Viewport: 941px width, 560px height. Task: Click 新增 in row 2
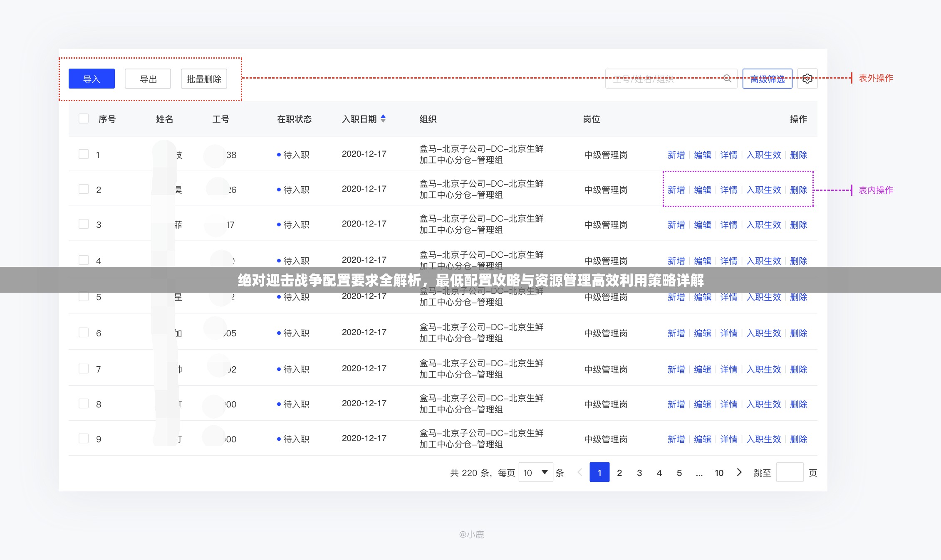pyautogui.click(x=676, y=190)
